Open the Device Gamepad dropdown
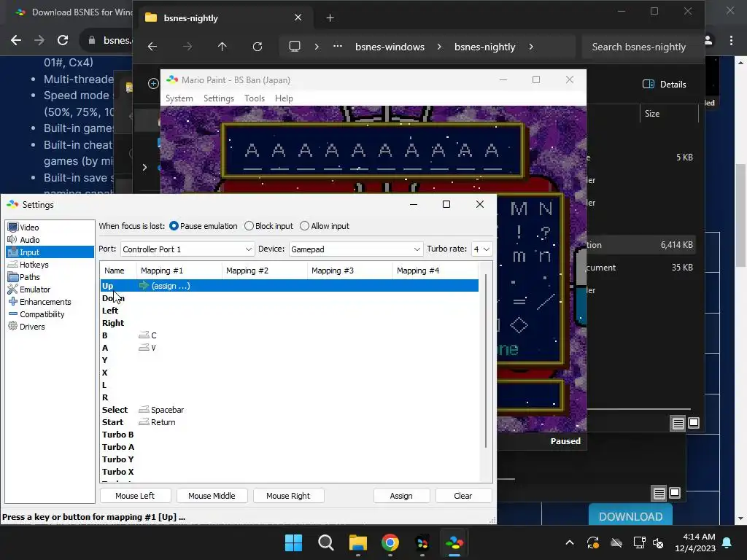Screen dimensions: 747x560 point(355,249)
